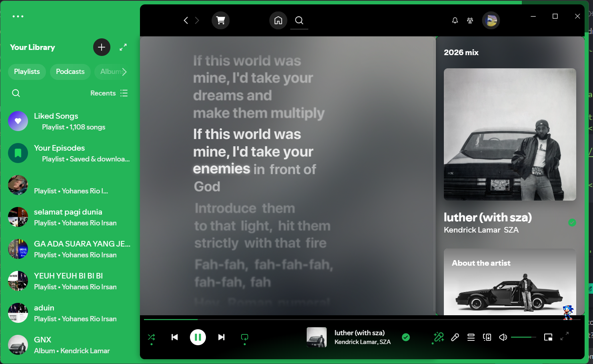This screenshot has width=593, height=364.
Task: Open the notifications bell
Action: point(455,20)
